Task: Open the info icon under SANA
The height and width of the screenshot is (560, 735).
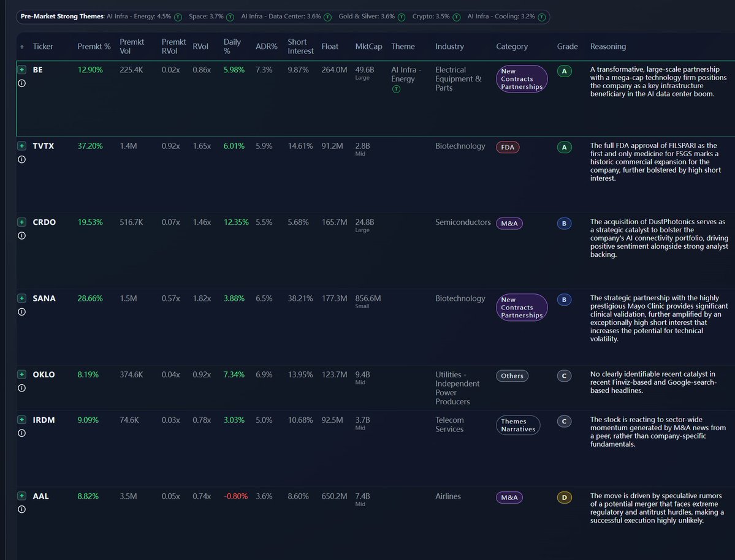Action: [x=21, y=312]
